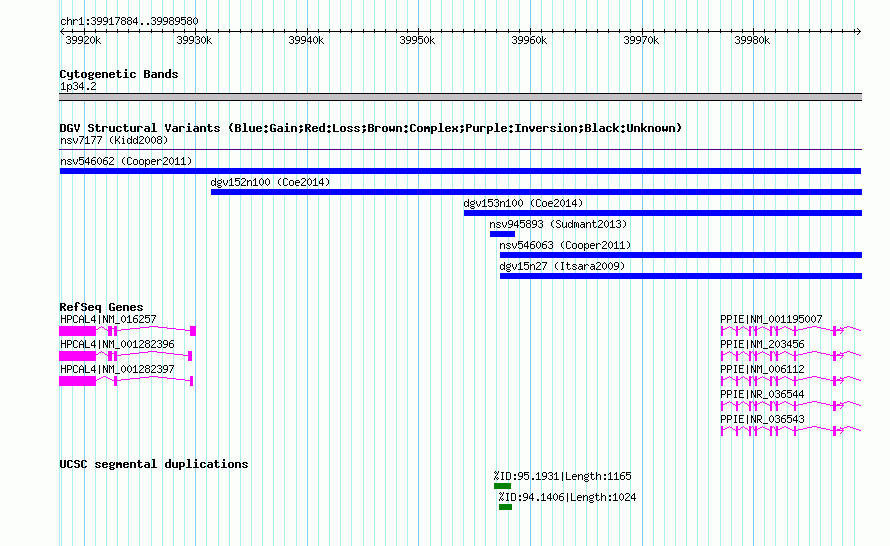Click the HPCAL4|NM_001282397 label
This screenshot has width=890, height=546.
(117, 369)
